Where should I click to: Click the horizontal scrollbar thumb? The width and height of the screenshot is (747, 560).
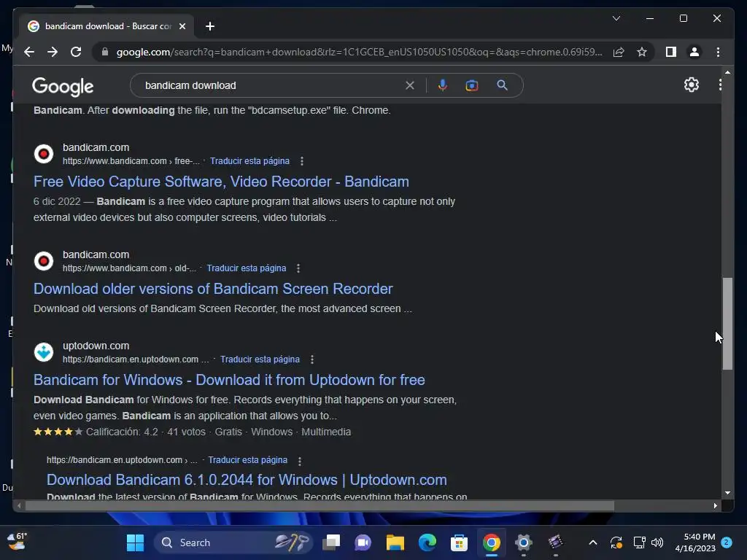(x=320, y=506)
